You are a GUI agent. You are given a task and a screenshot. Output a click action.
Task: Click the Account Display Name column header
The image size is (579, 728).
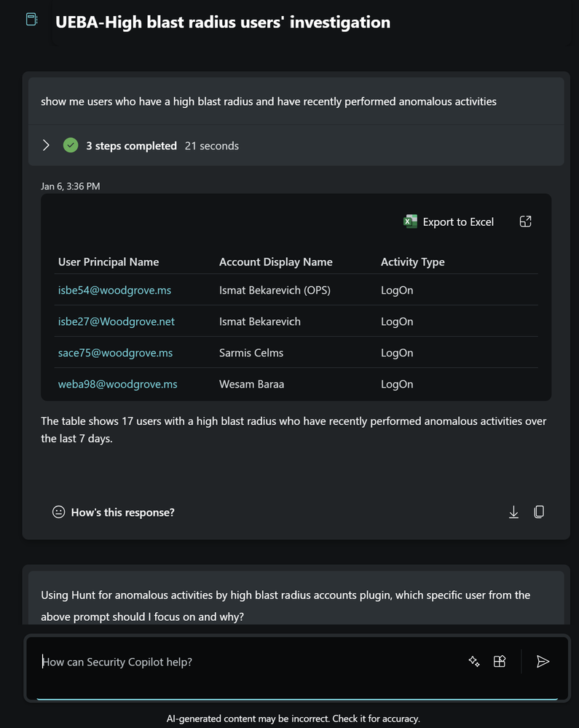click(275, 262)
